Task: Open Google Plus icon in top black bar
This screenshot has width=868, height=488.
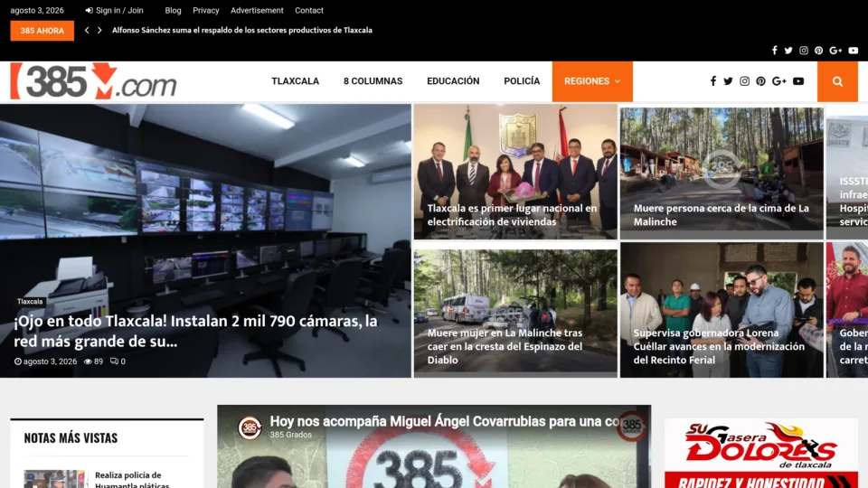Action: [835, 51]
